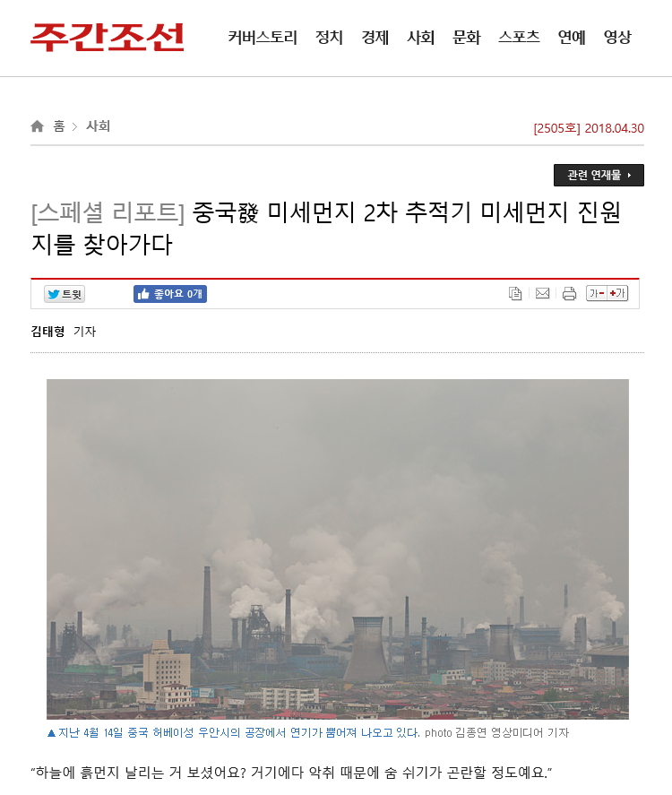Share article with the 트윗 button
Image resolution: width=672 pixels, height=795 pixels.
pos(65,294)
